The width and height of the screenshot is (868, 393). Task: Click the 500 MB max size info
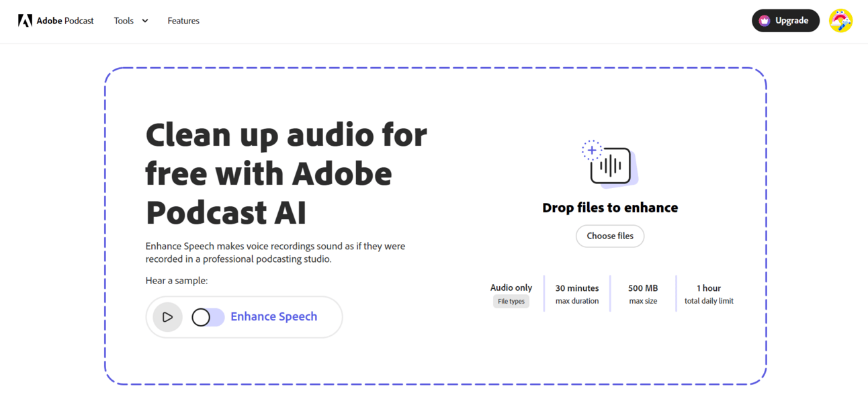pyautogui.click(x=643, y=294)
